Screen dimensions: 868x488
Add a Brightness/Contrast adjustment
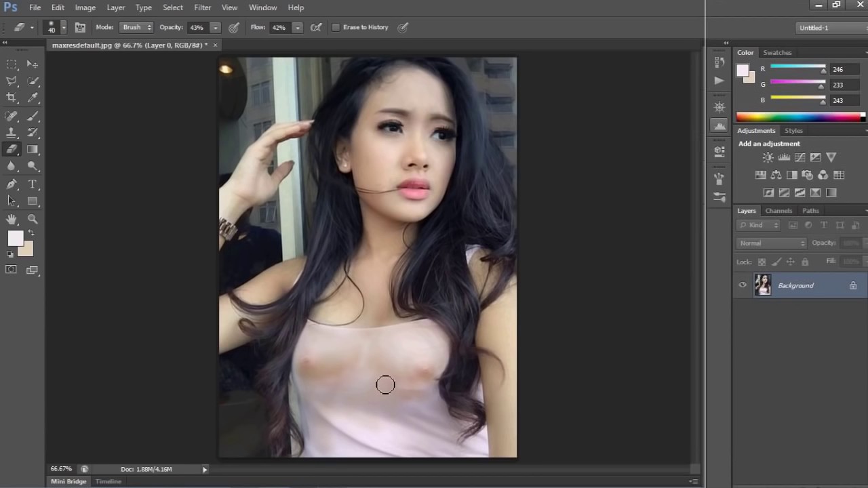pyautogui.click(x=768, y=157)
